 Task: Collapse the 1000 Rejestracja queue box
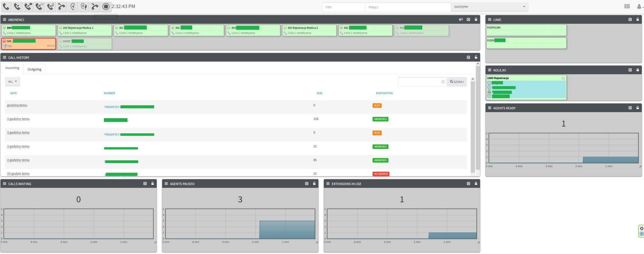(563, 78)
